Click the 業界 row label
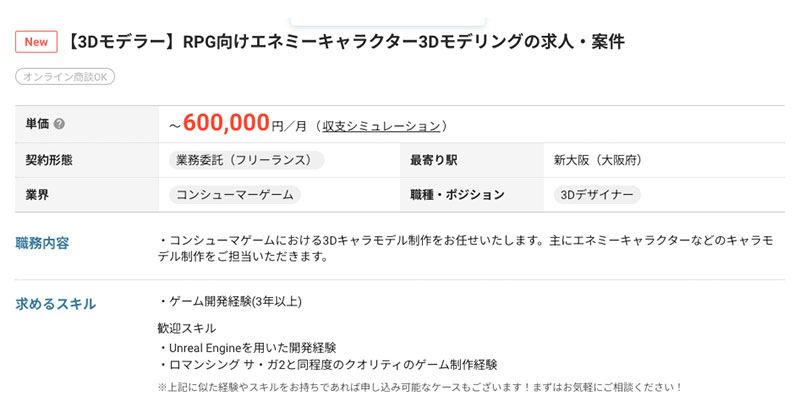The height and width of the screenshot is (420, 800). [38, 195]
